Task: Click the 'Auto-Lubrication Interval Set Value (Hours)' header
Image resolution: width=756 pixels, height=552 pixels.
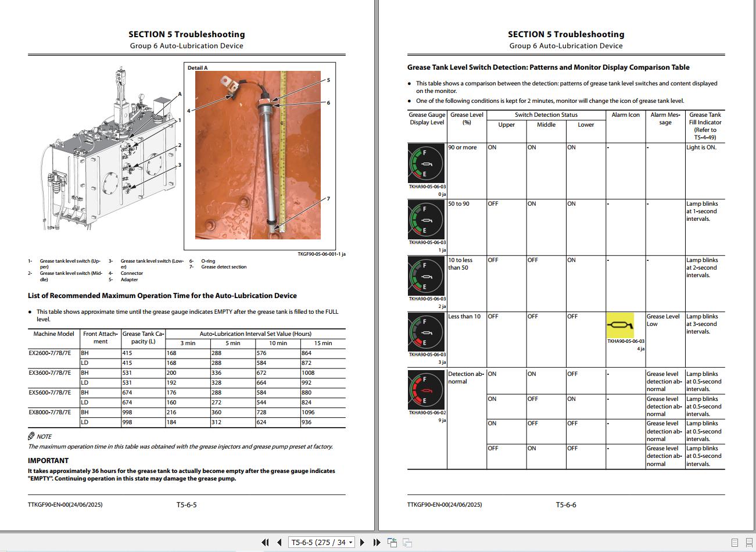Action: pos(256,334)
